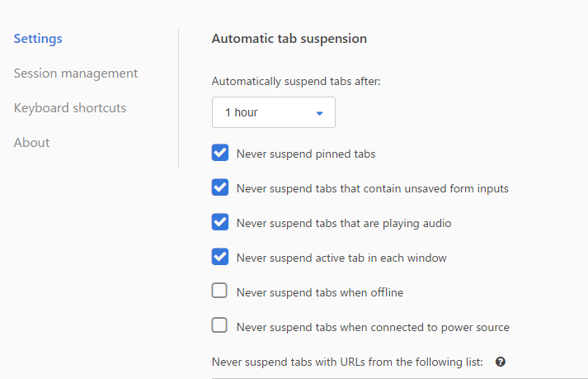Go to Session management
The image size is (588, 379).
tap(76, 73)
